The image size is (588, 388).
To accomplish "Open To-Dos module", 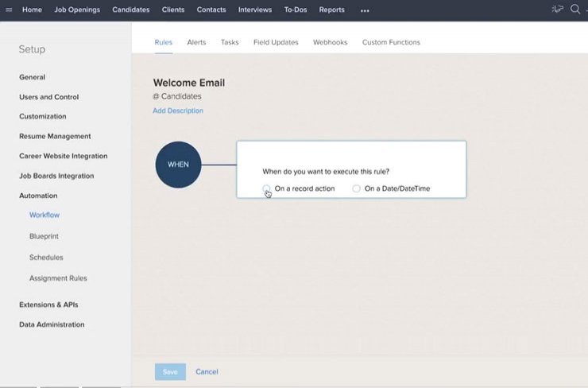I will pyautogui.click(x=296, y=10).
